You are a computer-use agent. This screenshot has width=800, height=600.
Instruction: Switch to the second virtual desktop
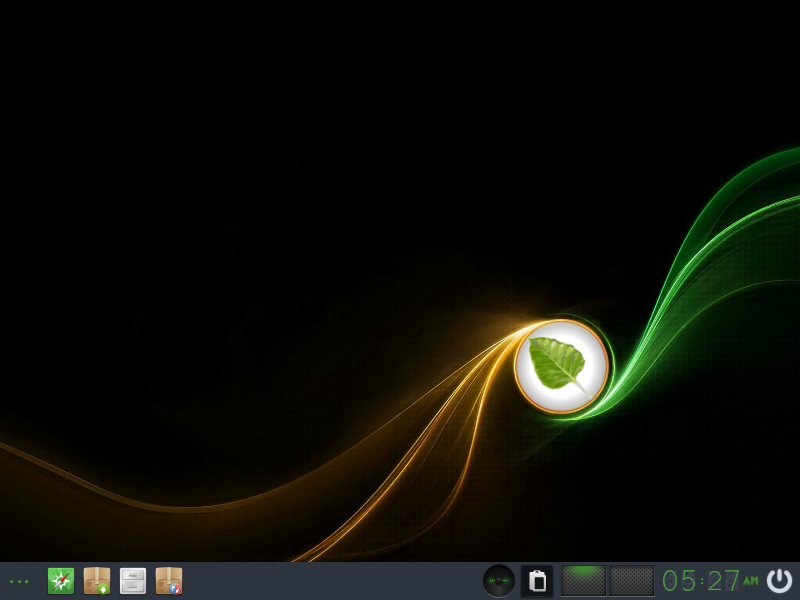tap(631, 581)
